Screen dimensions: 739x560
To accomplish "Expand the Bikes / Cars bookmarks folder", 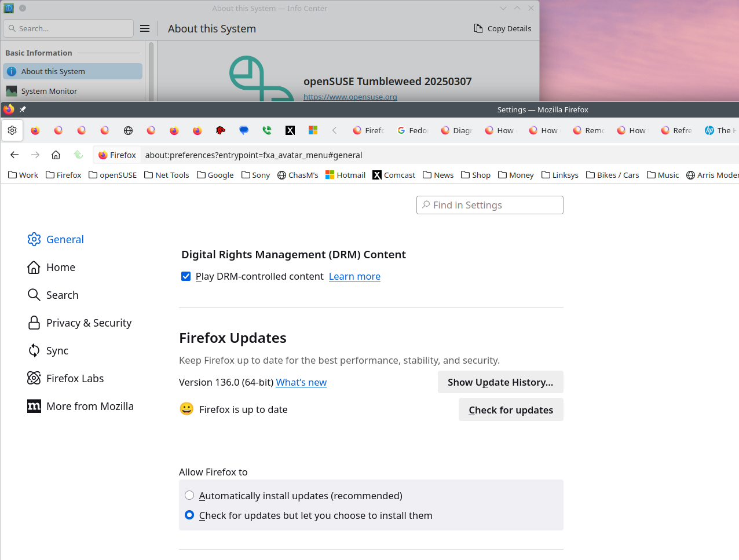I will [613, 175].
